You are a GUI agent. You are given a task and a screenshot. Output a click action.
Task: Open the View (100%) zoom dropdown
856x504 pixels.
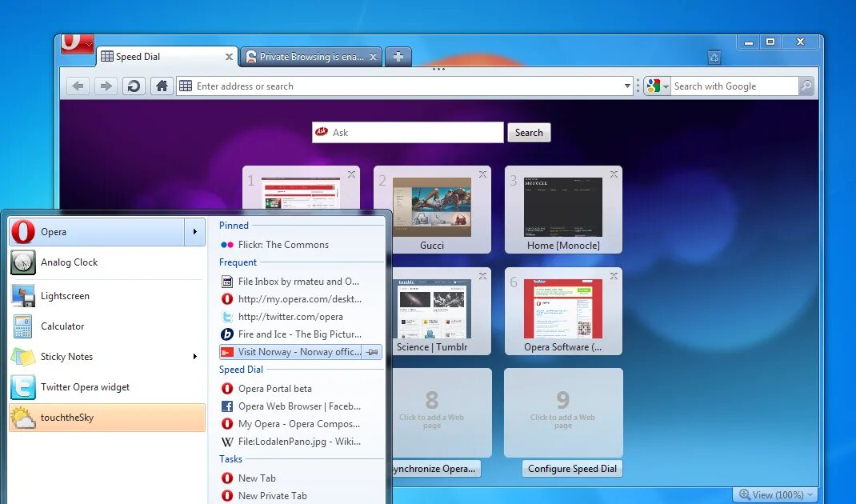(775, 494)
